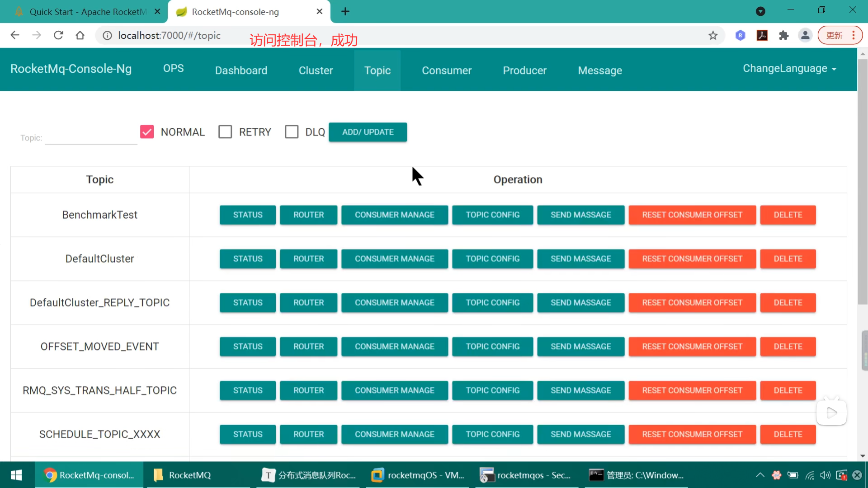868x488 pixels.
Task: Bookmark this page with star icon
Action: [x=713, y=35]
